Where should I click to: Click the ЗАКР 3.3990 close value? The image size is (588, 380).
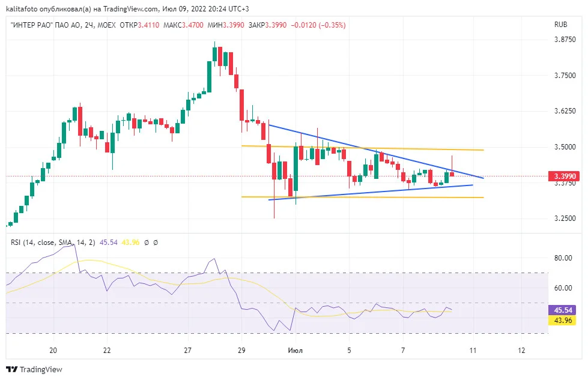click(x=267, y=25)
